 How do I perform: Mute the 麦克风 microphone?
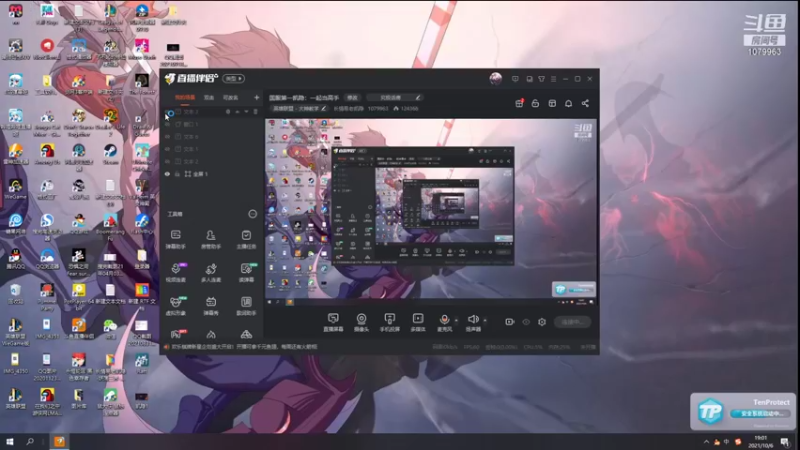tap(444, 322)
